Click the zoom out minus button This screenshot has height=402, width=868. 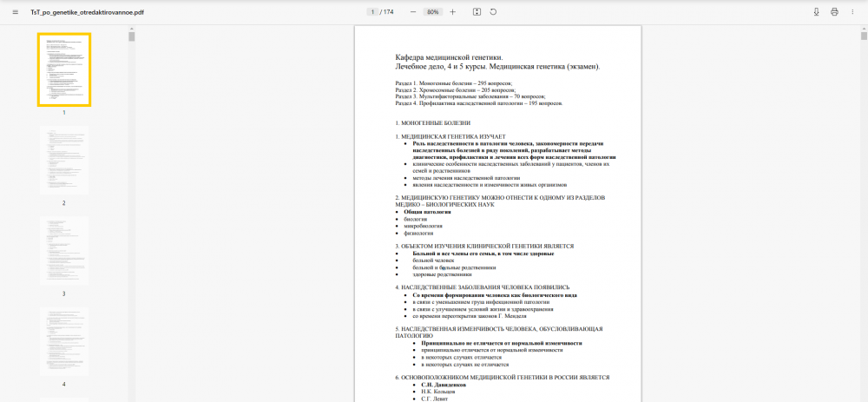click(413, 11)
